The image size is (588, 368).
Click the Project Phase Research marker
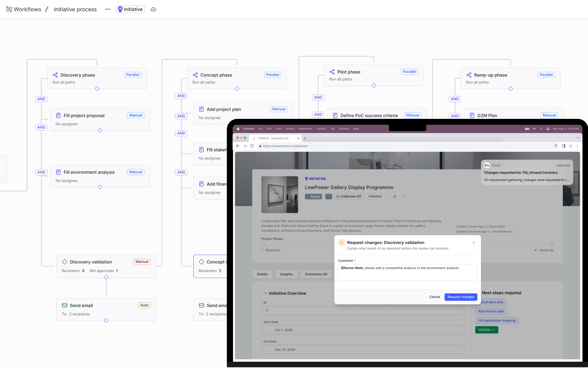point(263,245)
